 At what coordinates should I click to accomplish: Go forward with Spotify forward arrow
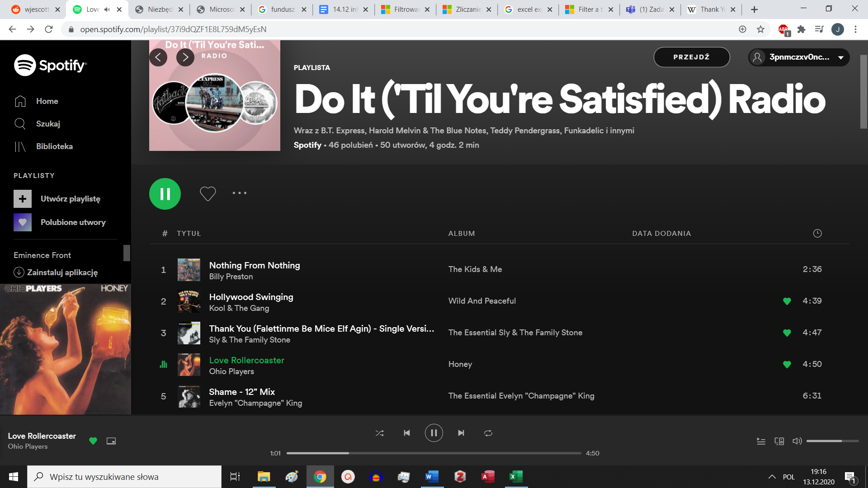click(x=185, y=57)
